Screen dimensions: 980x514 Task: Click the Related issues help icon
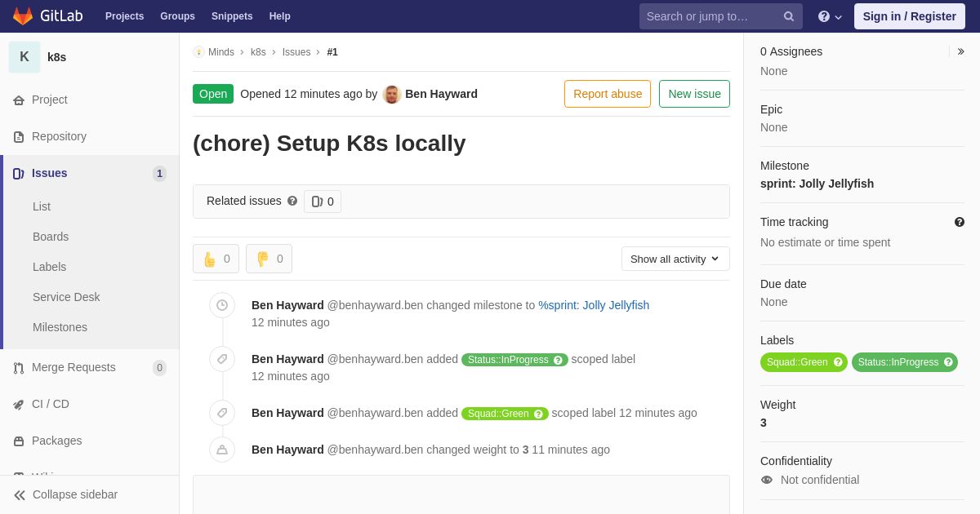[x=292, y=201]
